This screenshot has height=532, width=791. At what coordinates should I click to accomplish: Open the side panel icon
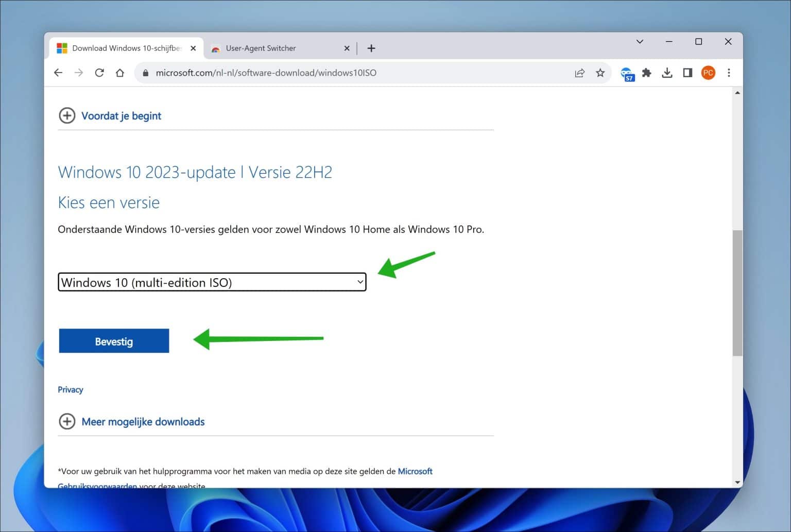[x=687, y=73]
